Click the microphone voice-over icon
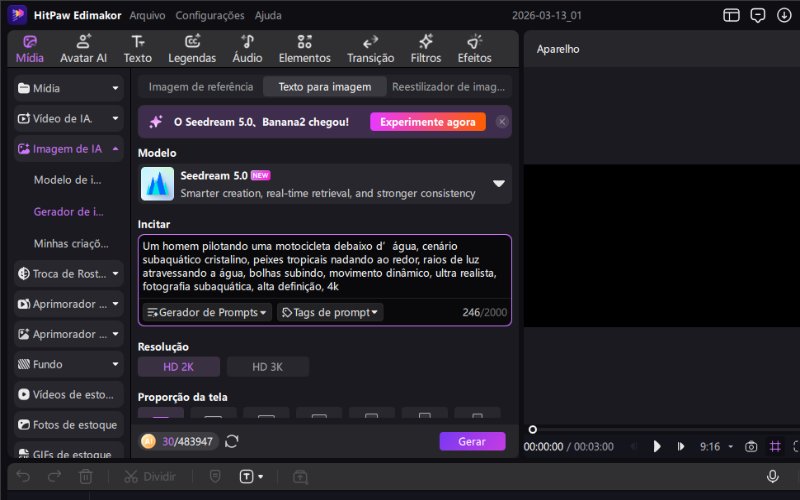The image size is (800, 500). (x=772, y=477)
